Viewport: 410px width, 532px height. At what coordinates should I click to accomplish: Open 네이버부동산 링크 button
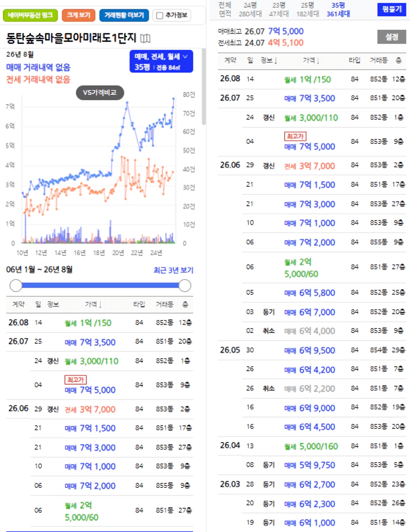point(31,15)
